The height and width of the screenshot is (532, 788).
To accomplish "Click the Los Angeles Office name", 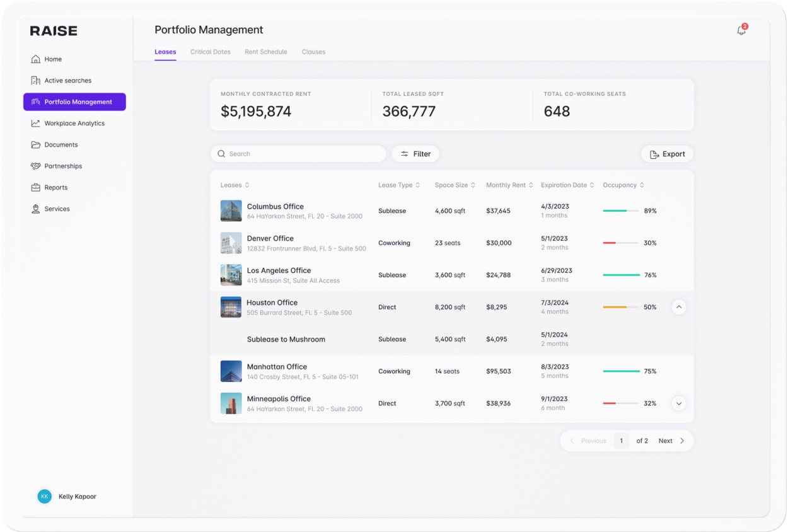I will pos(279,270).
